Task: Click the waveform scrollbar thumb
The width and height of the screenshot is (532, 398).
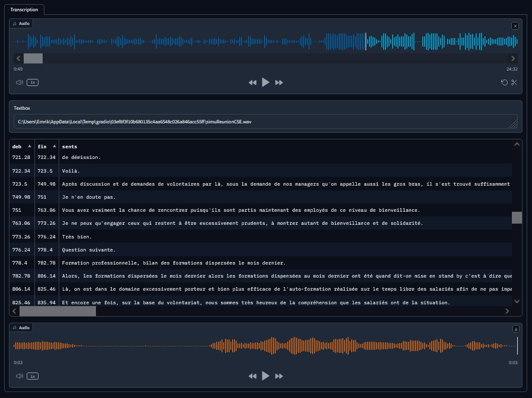Action: pyautogui.click(x=33, y=58)
